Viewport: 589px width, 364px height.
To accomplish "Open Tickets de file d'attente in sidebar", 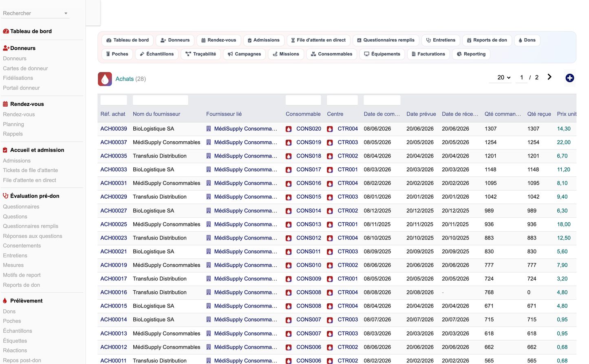I will [x=30, y=170].
